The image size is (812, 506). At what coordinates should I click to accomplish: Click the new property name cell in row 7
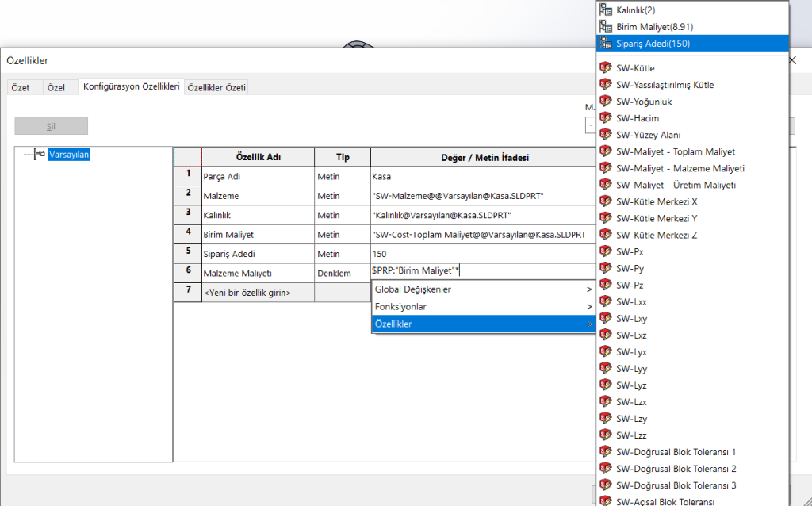pos(257,293)
